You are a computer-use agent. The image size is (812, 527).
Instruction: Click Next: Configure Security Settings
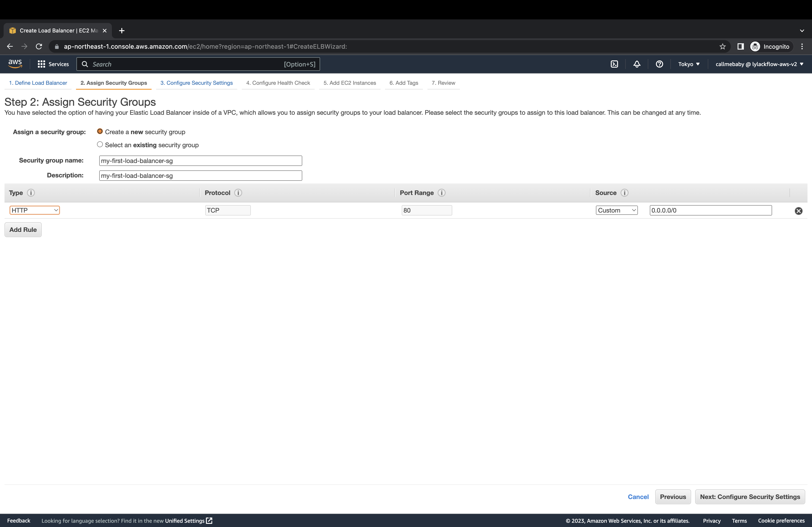[750, 497]
